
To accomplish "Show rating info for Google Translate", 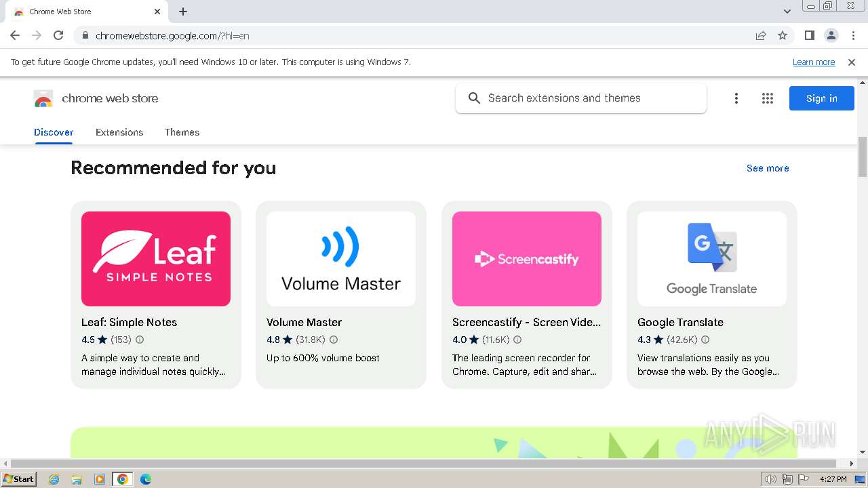I will 705,340.
